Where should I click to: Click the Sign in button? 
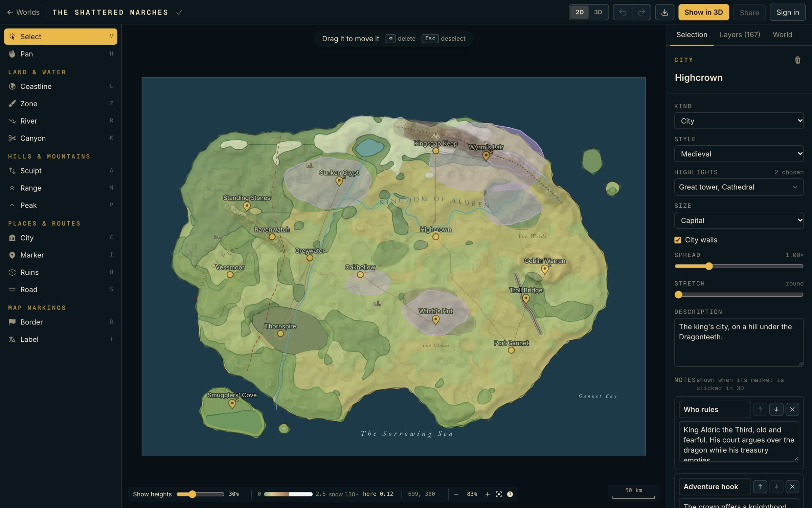pyautogui.click(x=787, y=12)
